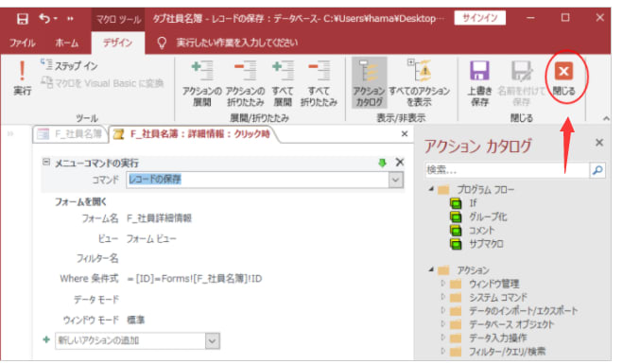
Task: Click the ウィンドウ モード value 標準
Action: coord(135,320)
